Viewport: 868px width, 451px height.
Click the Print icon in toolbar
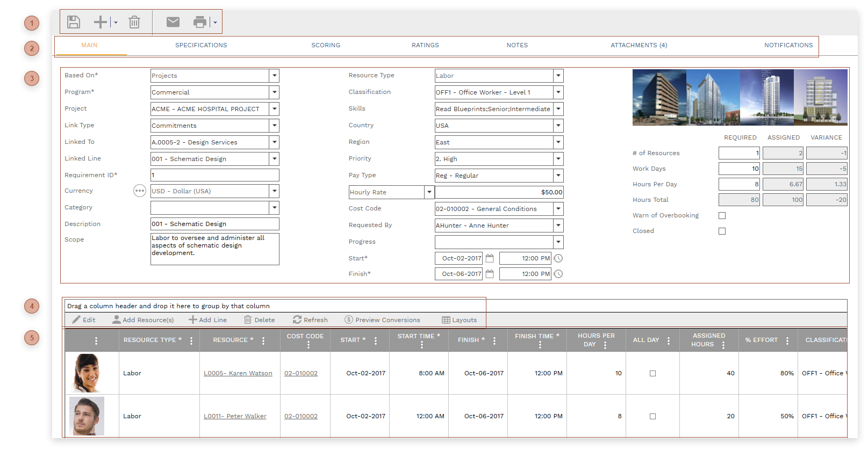pyautogui.click(x=199, y=22)
